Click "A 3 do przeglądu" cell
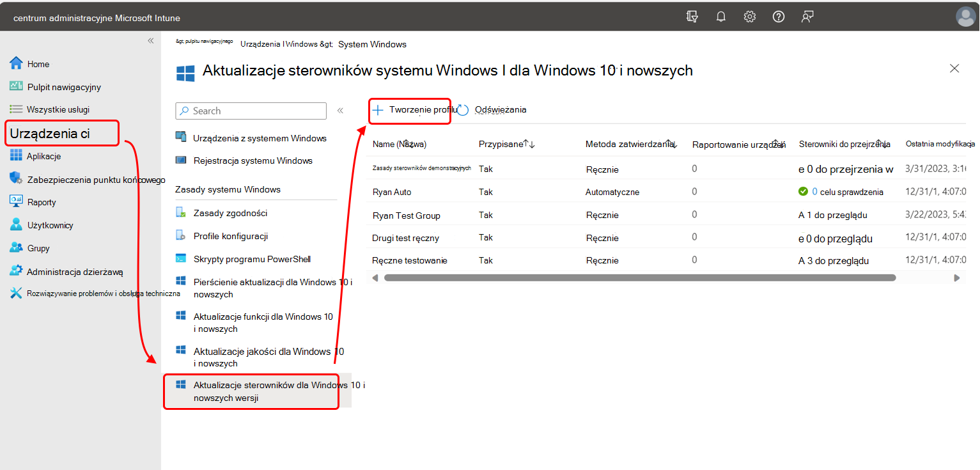The image size is (980, 470). 833,260
